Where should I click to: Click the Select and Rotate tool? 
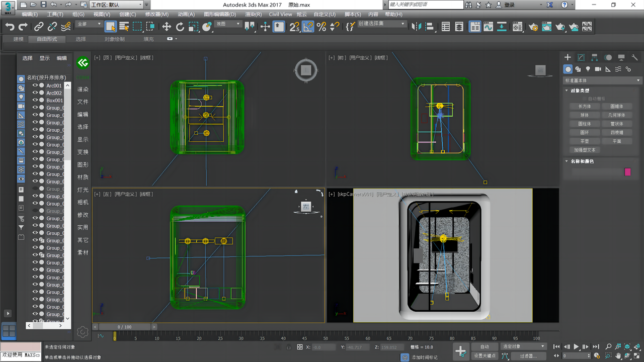tap(180, 27)
